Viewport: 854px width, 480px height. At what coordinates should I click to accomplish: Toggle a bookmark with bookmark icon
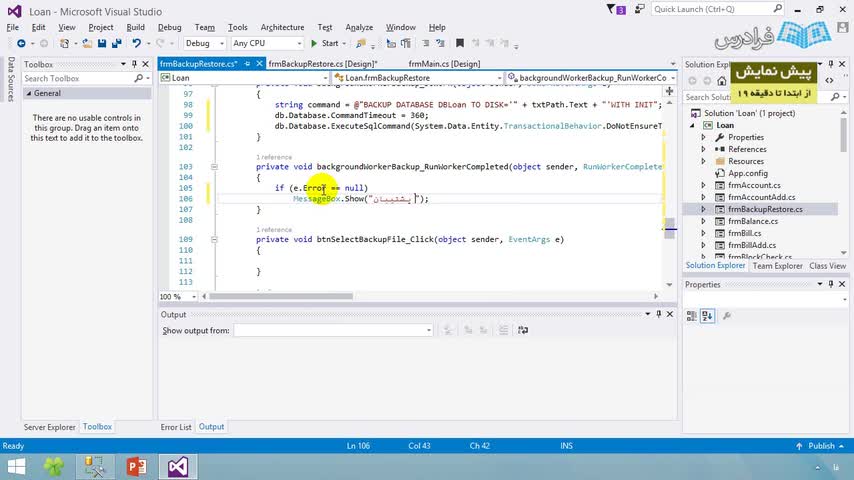pos(460,43)
